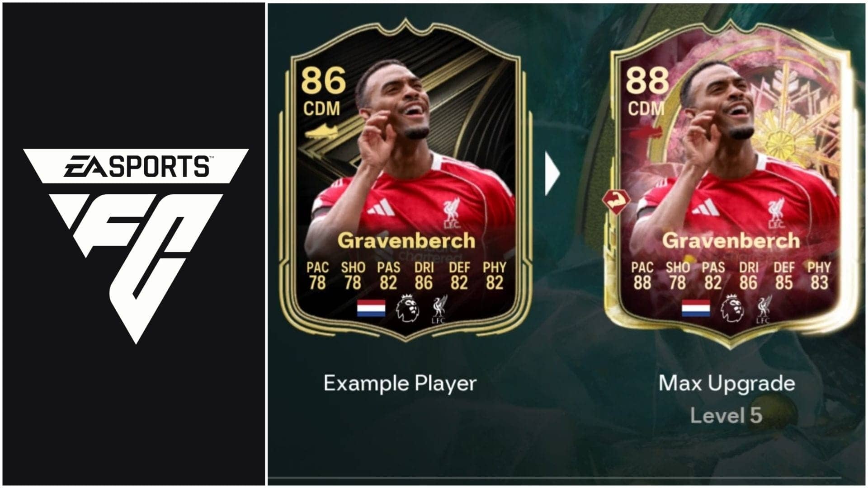
Task: Click the white arrow between the cards
Action: [x=552, y=174]
